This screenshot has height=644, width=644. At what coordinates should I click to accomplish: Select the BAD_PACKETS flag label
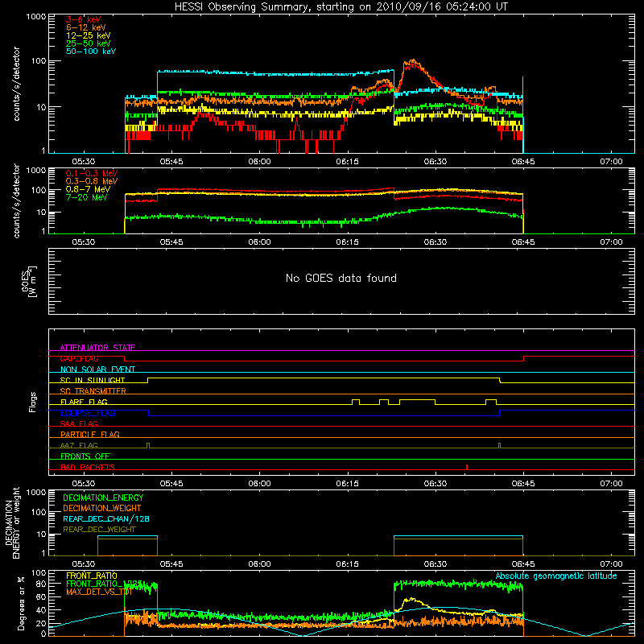click(88, 467)
